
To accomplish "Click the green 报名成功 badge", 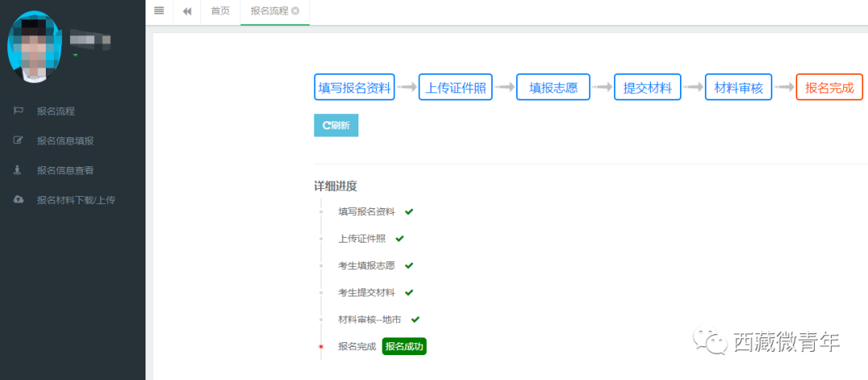I will [x=404, y=347].
